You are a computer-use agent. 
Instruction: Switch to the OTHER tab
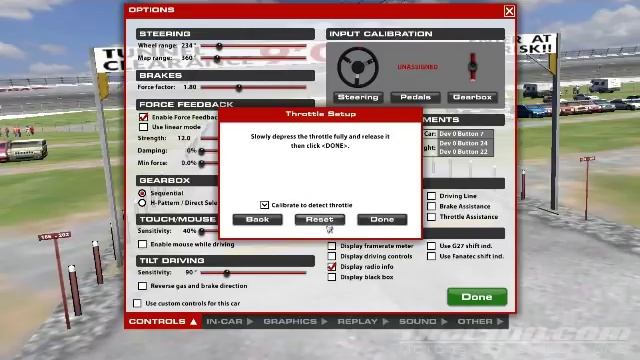click(x=480, y=322)
